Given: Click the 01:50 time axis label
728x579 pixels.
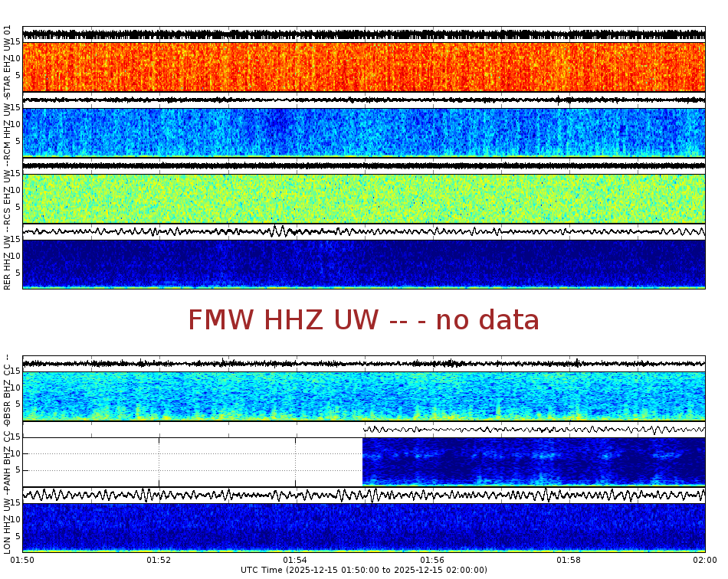Looking at the screenshot, I should [x=22, y=560].
